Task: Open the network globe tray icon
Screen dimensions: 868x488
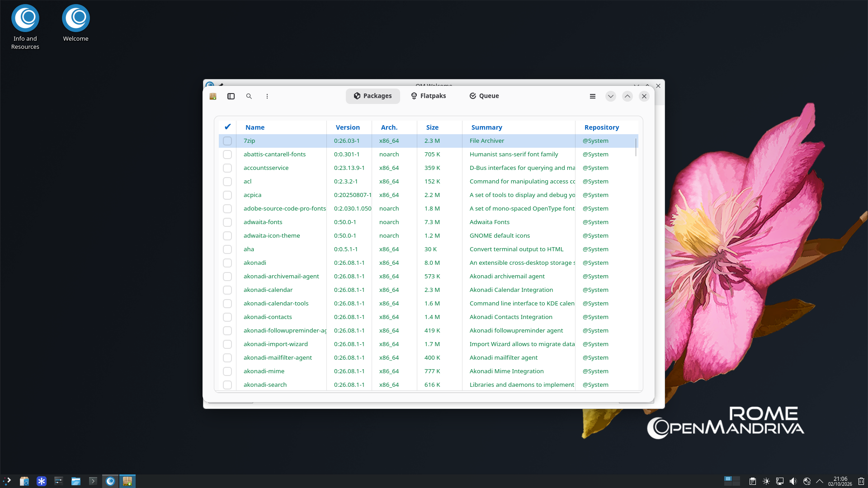Action: [x=807, y=481]
